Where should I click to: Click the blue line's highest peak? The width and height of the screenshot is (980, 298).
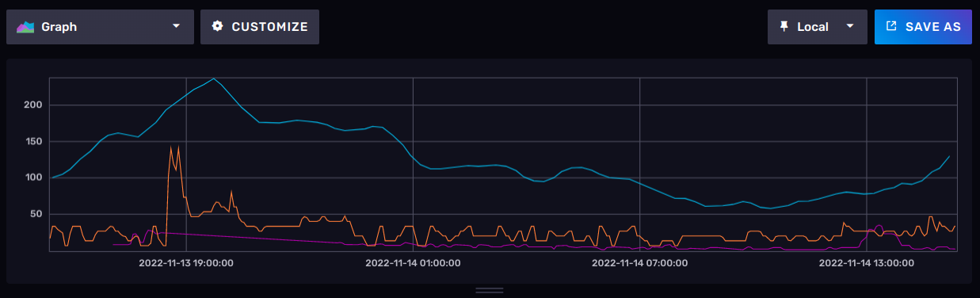pos(213,78)
